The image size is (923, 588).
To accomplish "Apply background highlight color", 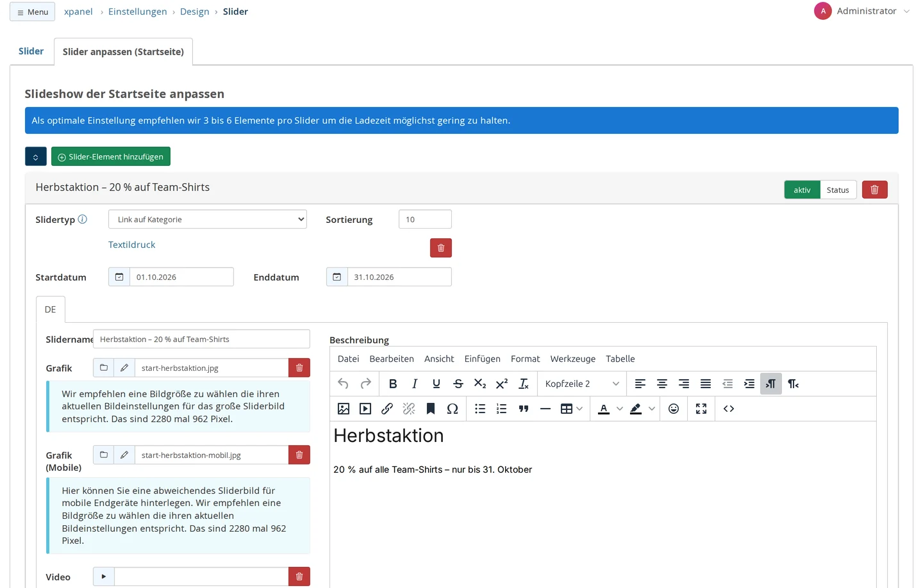I will click(636, 409).
